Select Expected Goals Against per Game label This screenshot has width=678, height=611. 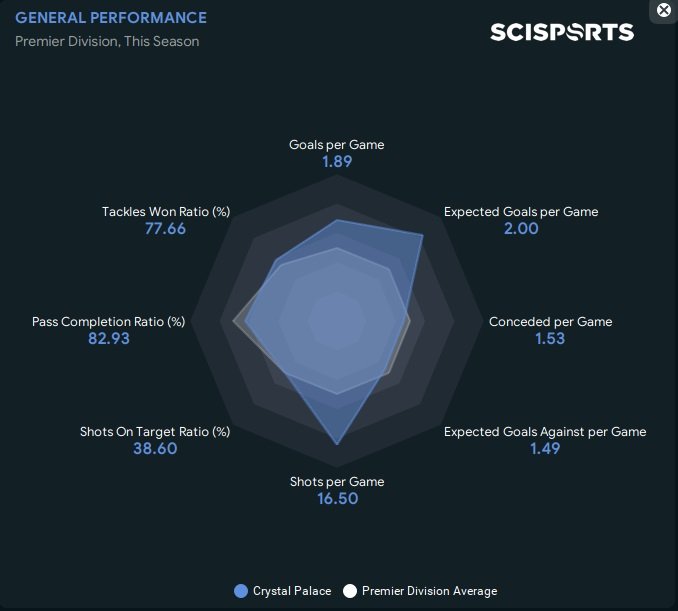pos(545,432)
